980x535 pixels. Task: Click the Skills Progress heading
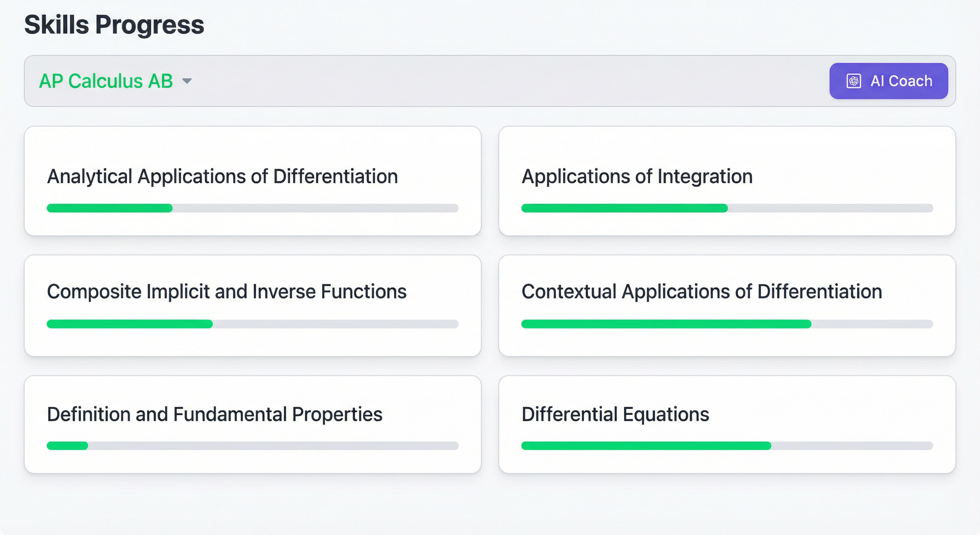[114, 25]
